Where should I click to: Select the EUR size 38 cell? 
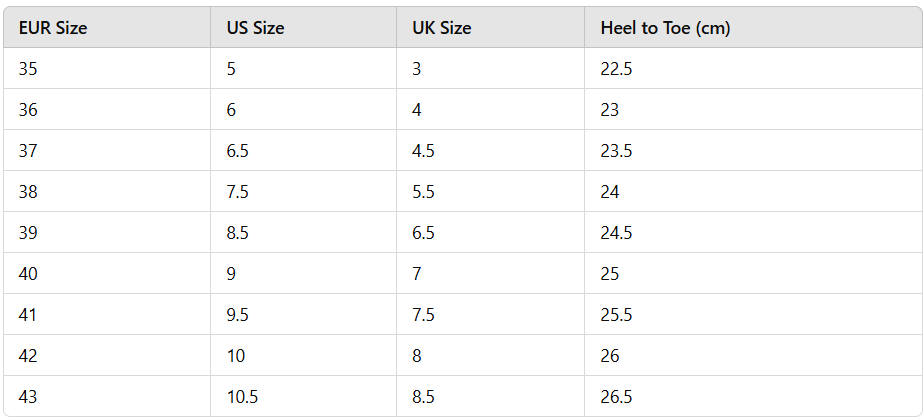pos(28,192)
